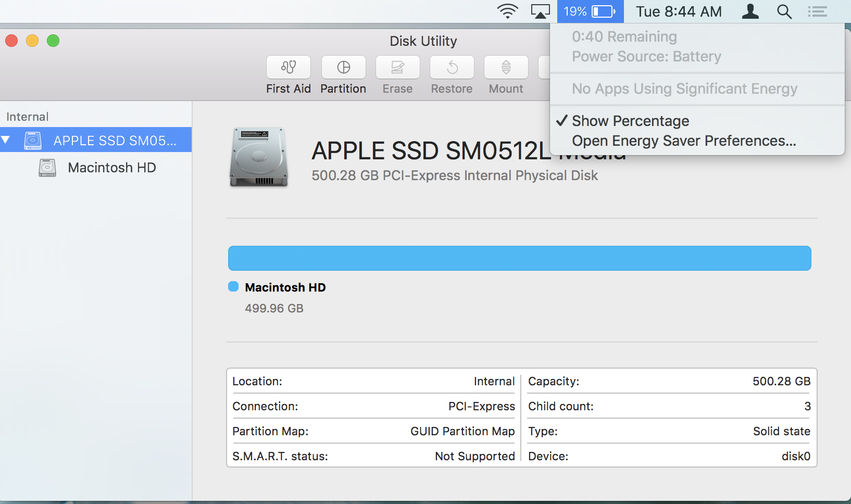Click the Power Source: Battery entry

pyautogui.click(x=697, y=56)
